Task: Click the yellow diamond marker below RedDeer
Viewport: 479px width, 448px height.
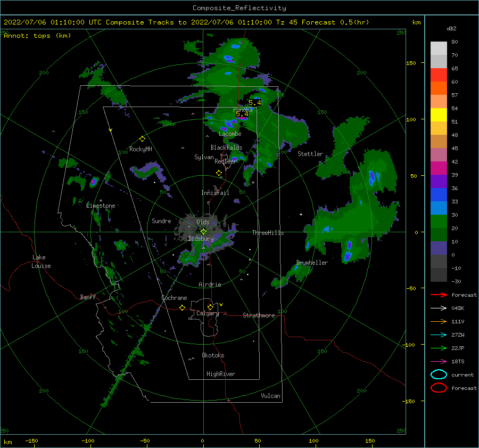Action: [x=219, y=173]
